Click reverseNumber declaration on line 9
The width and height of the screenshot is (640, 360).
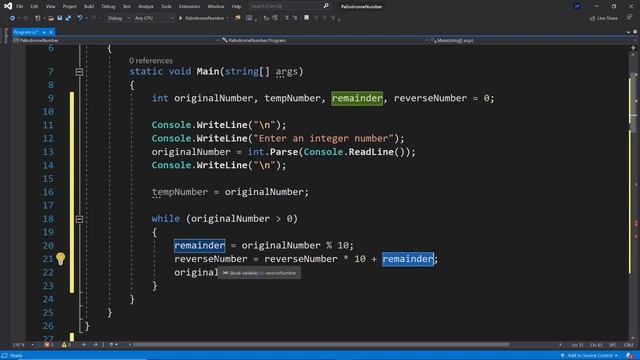click(430, 98)
